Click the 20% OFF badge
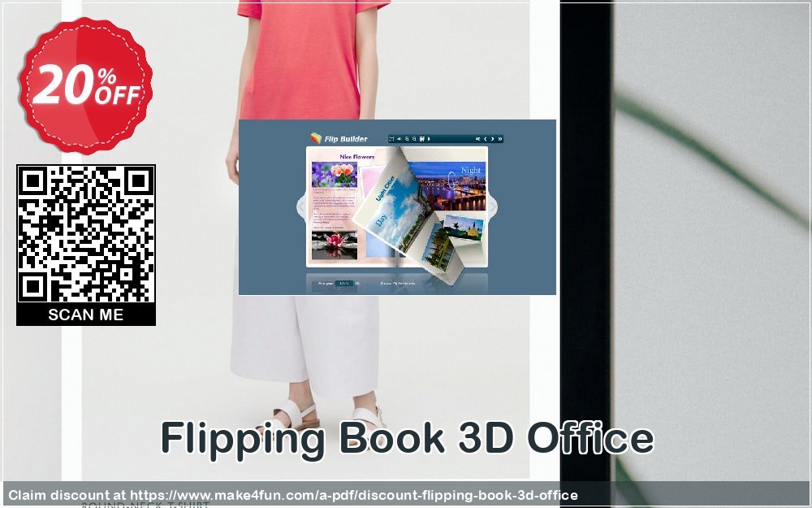Image resolution: width=812 pixels, height=508 pixels. point(86,85)
